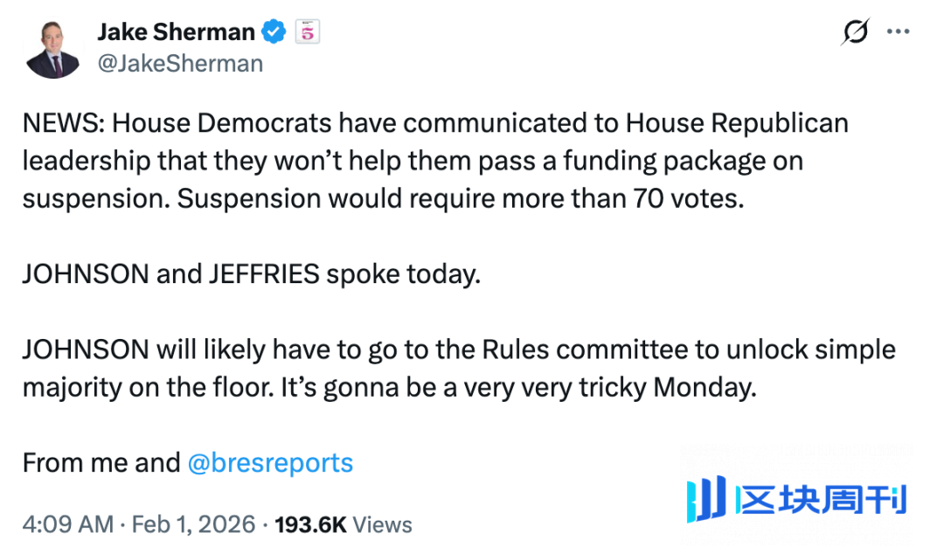This screenshot has width=930, height=560.
Task: Click the Jake Sherman display name
Action: tap(175, 31)
